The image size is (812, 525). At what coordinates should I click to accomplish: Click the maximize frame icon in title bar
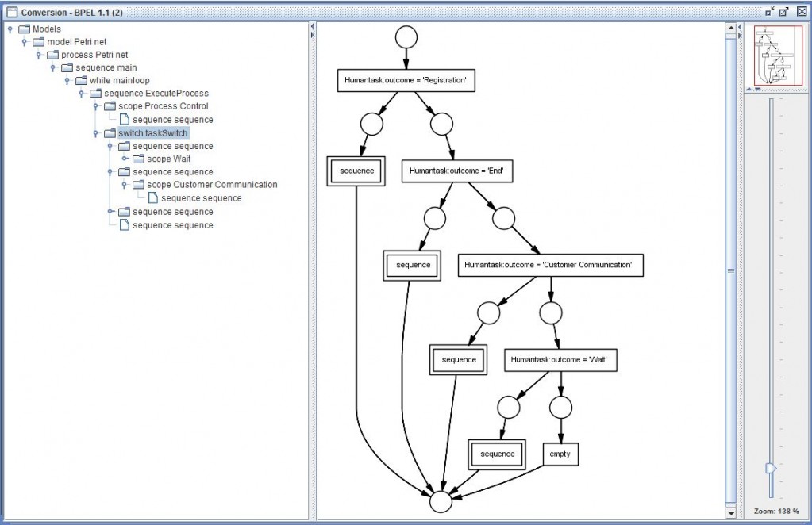[784, 12]
